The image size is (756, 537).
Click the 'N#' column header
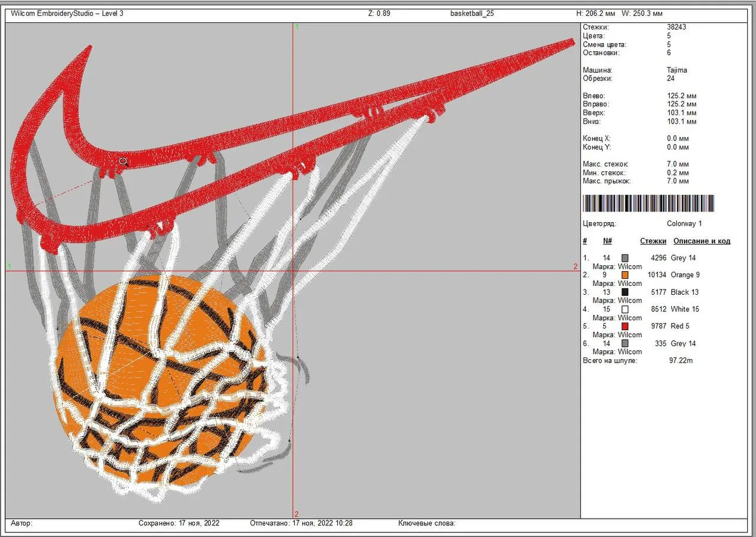tap(608, 241)
